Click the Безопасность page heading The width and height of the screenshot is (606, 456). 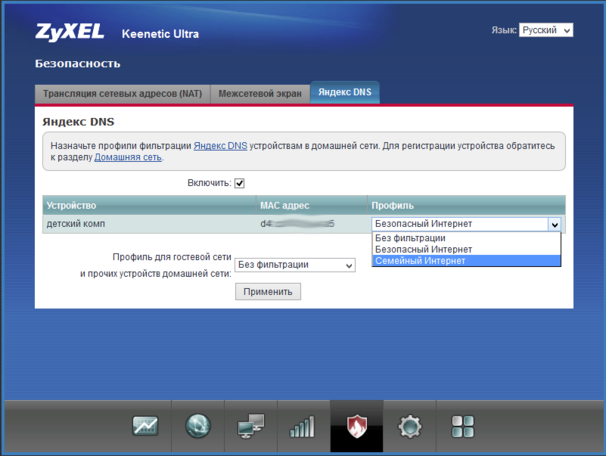click(x=78, y=63)
